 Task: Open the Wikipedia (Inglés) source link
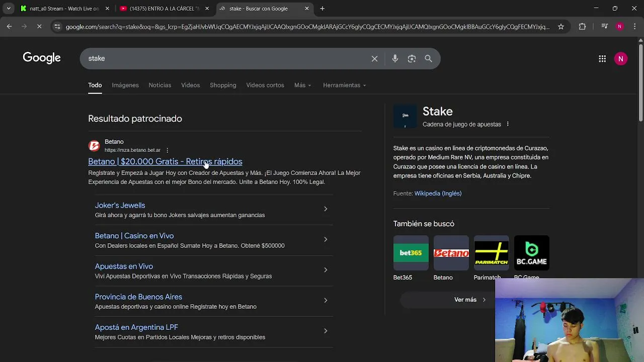pos(438,194)
